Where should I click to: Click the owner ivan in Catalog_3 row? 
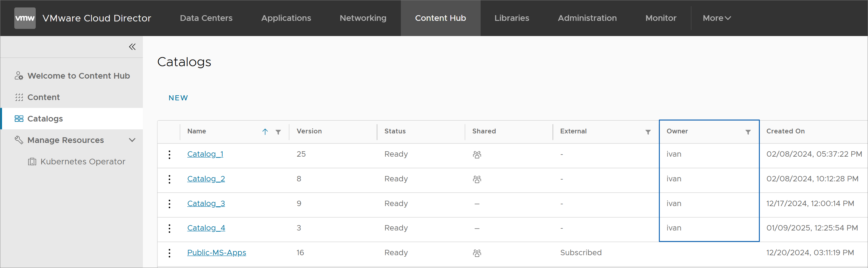(x=674, y=203)
